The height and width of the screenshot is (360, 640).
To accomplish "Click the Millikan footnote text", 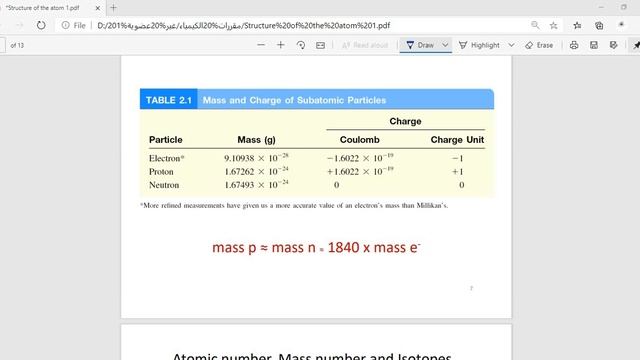I will [294, 205].
